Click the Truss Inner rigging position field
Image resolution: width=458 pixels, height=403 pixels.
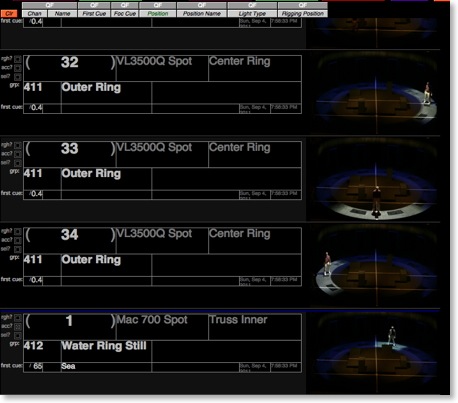pos(255,327)
